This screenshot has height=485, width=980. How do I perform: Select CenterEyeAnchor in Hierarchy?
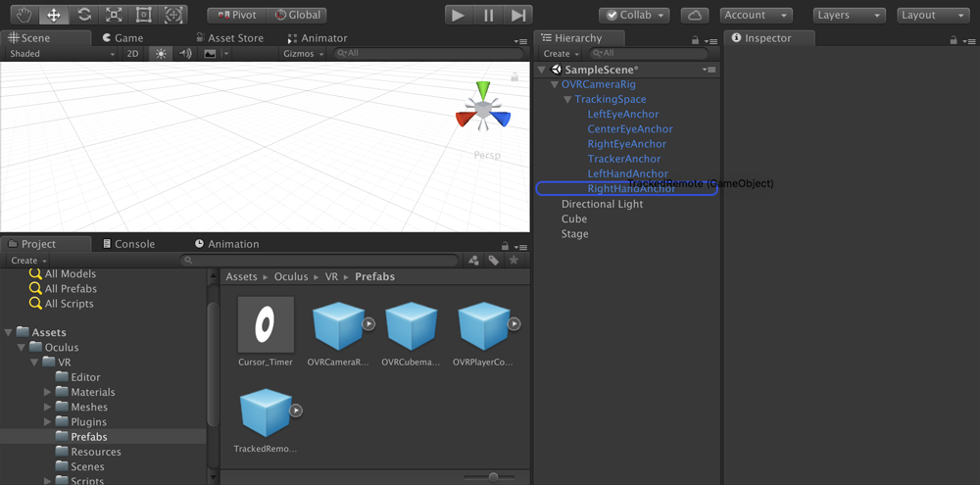click(630, 129)
